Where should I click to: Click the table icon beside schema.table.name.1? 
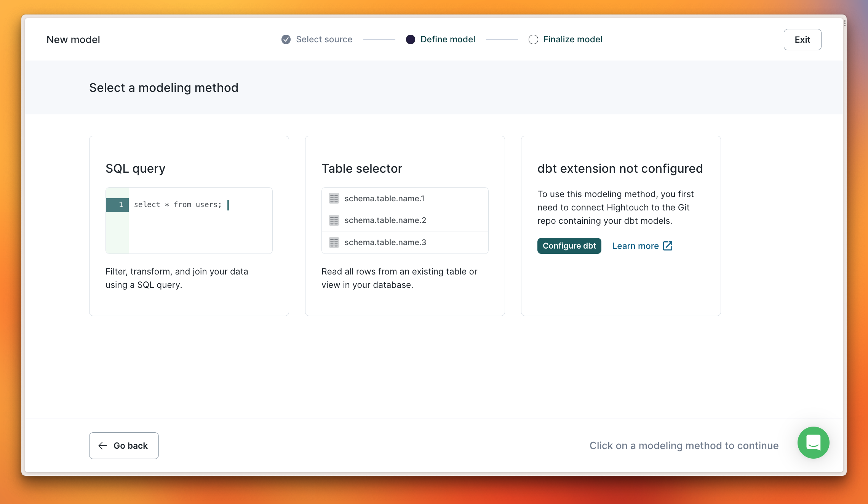334,198
